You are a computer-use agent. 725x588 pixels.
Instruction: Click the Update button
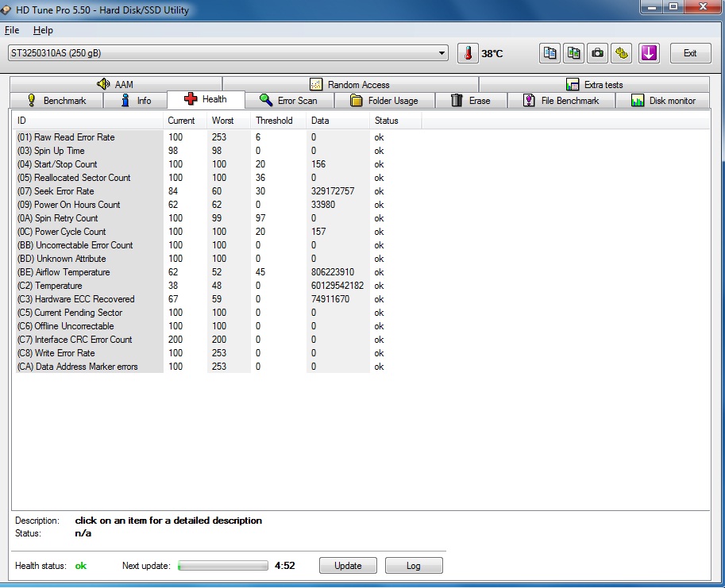(348, 566)
